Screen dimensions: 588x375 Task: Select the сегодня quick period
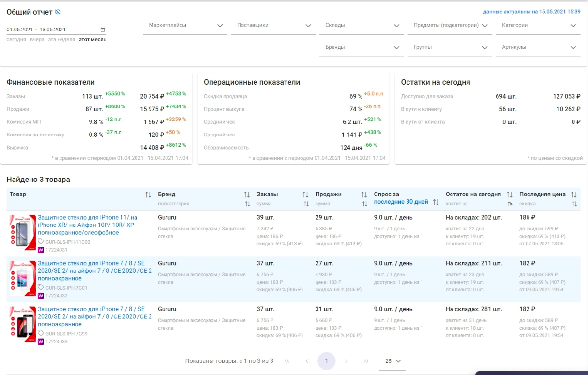coord(16,40)
